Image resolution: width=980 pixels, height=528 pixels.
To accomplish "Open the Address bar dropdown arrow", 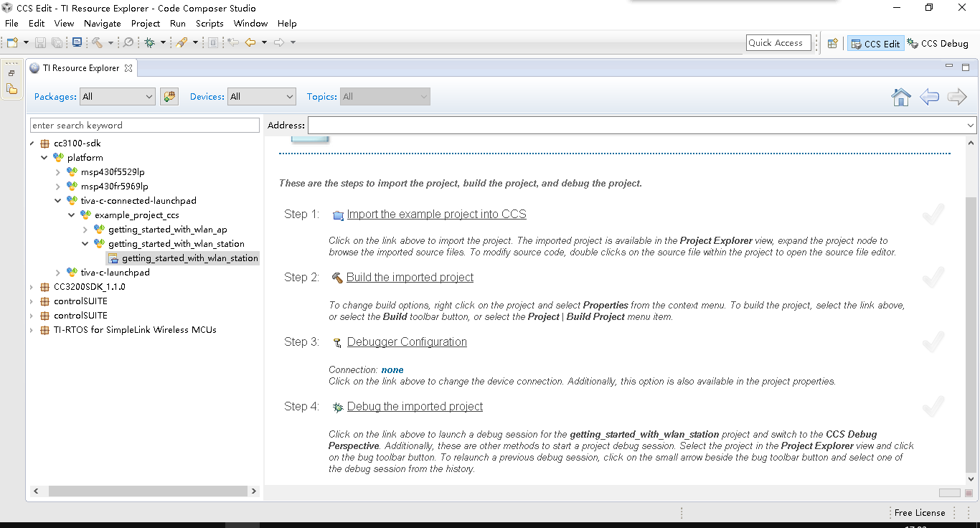I will point(971,126).
